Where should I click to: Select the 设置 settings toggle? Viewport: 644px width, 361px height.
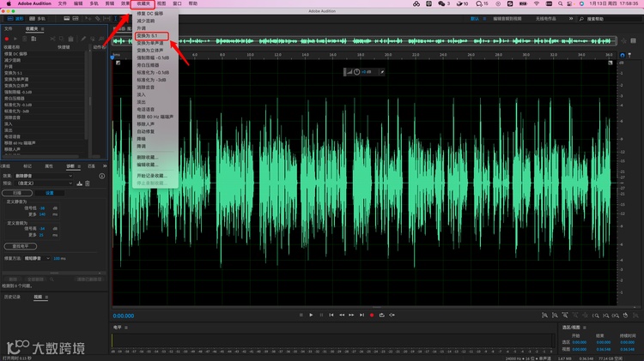click(x=50, y=192)
